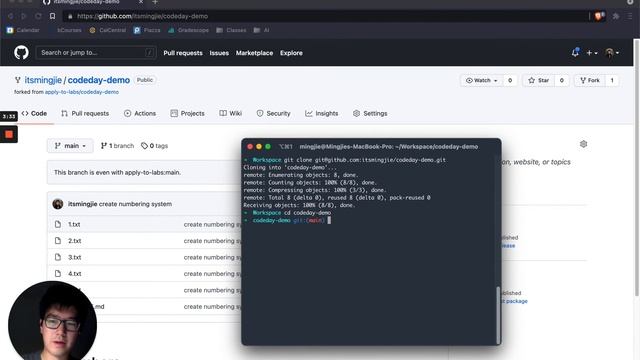This screenshot has height=360, width=640.
Task: Click the 1.txt file icon
Action: [58, 224]
